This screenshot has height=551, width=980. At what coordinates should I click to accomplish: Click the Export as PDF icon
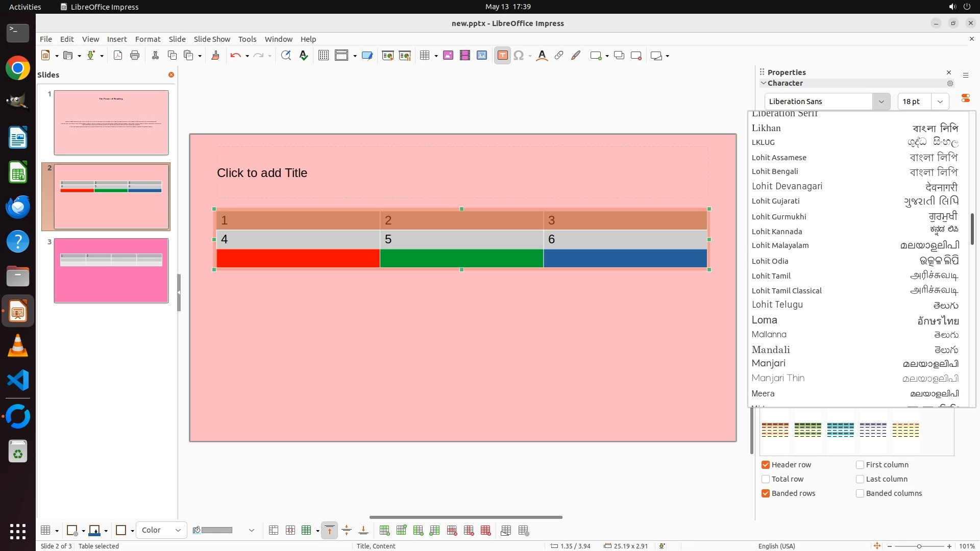118,56
